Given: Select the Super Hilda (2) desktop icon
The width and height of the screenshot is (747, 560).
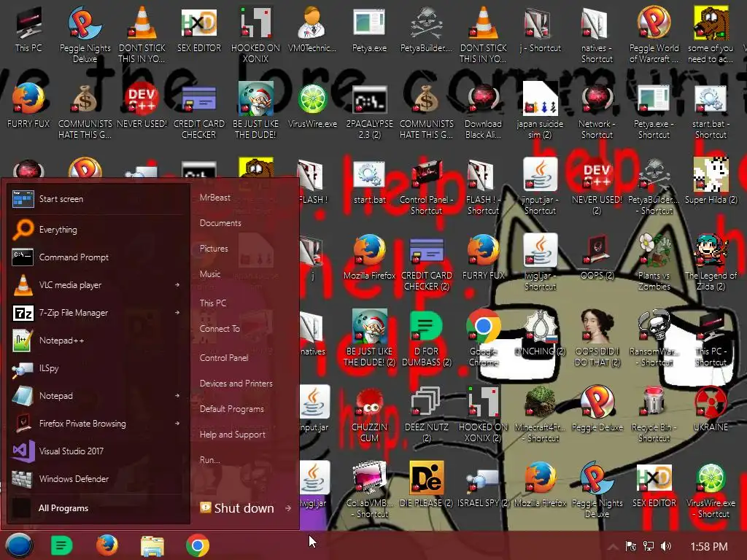Looking at the screenshot, I should [711, 181].
